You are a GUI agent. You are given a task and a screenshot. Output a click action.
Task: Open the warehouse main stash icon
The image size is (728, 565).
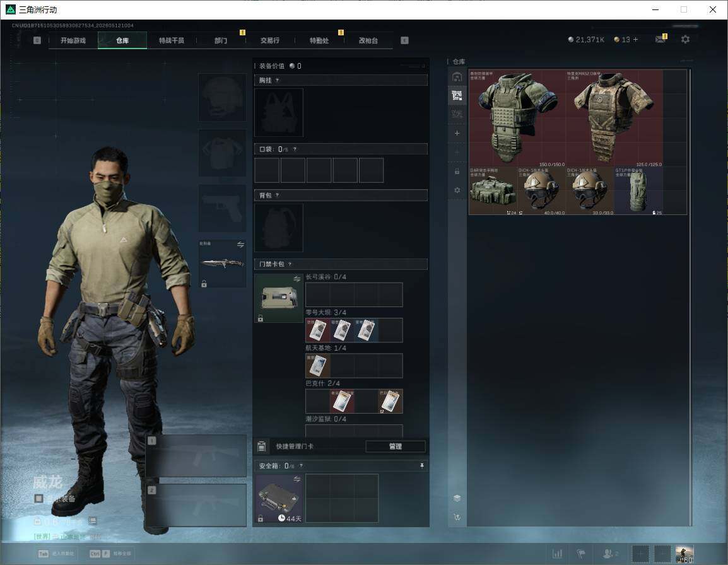pos(457,76)
